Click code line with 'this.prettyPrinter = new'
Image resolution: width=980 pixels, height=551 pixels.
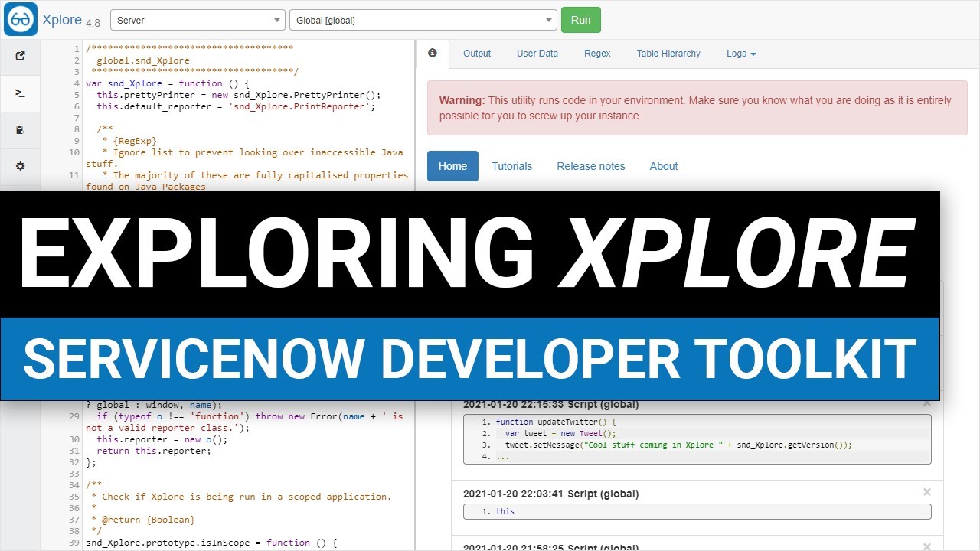point(238,95)
